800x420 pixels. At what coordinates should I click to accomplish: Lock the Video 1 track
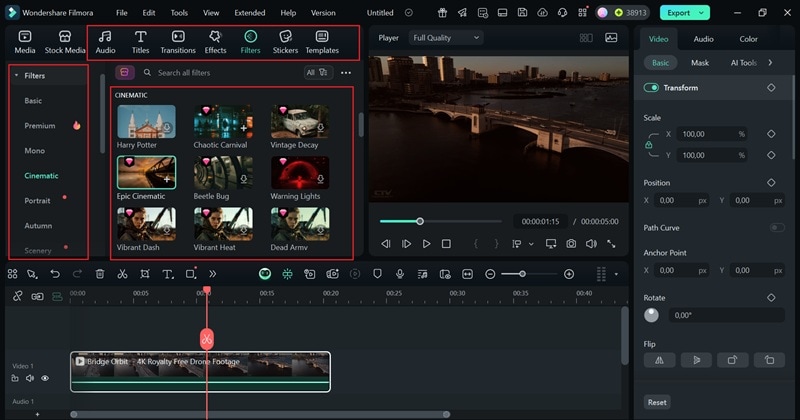click(15, 378)
